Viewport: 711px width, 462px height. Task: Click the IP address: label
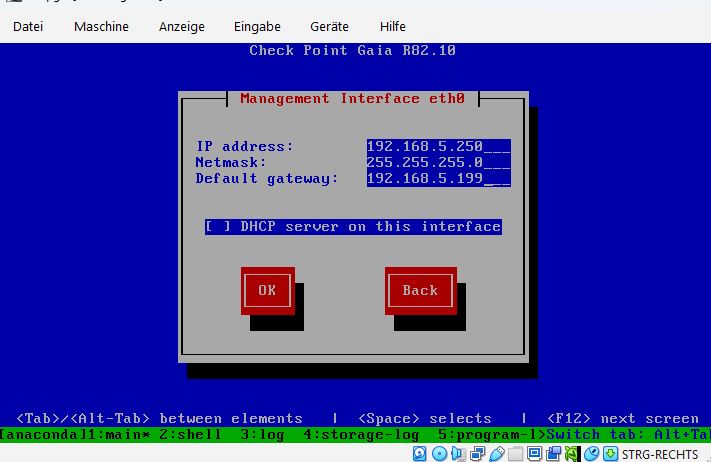245,146
